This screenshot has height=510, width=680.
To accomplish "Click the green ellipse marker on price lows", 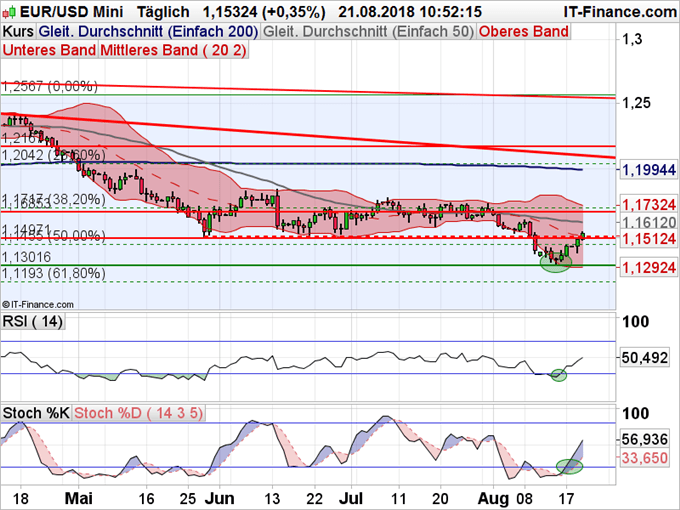I will click(x=556, y=262).
